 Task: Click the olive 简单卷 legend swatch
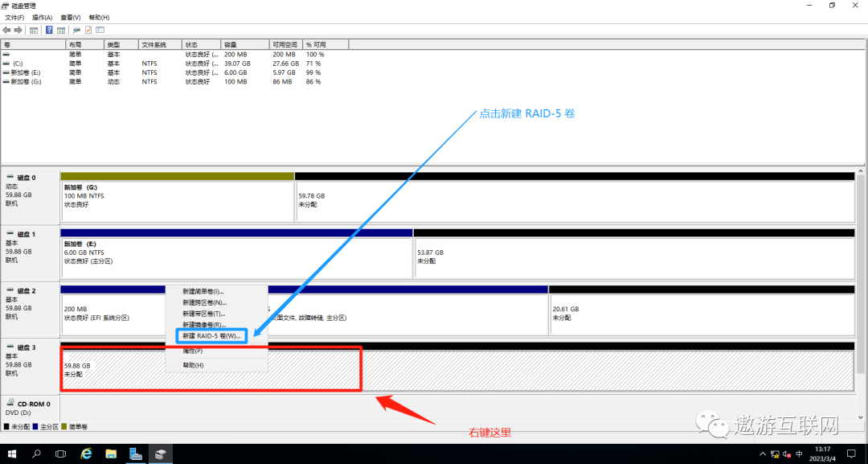point(64,427)
